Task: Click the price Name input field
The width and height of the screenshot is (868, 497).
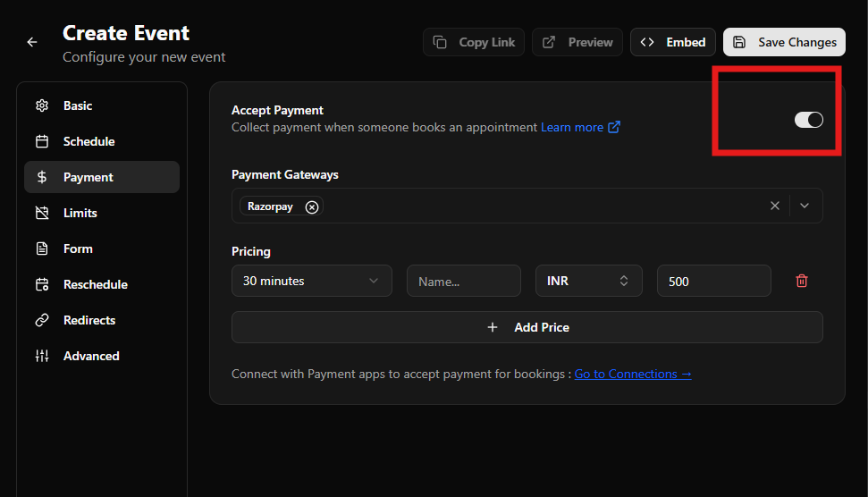Action: pos(464,282)
